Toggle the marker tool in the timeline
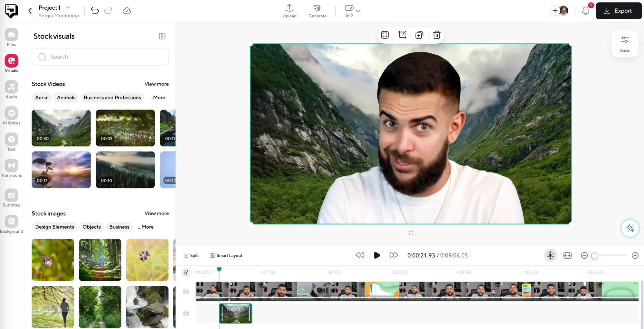 (x=186, y=272)
